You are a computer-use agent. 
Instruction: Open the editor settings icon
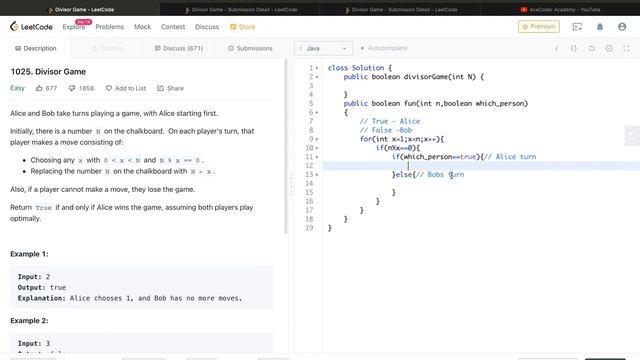pyautogui.click(x=609, y=48)
